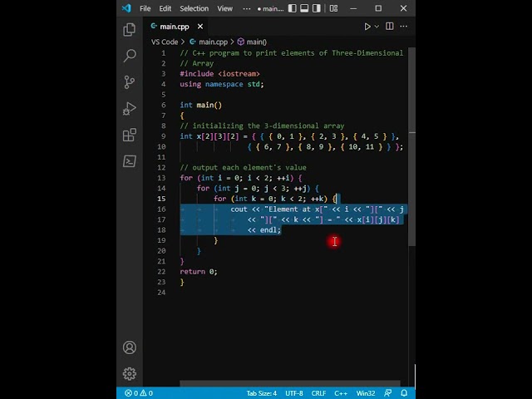Open the Run and Debug view

pyautogui.click(x=130, y=109)
